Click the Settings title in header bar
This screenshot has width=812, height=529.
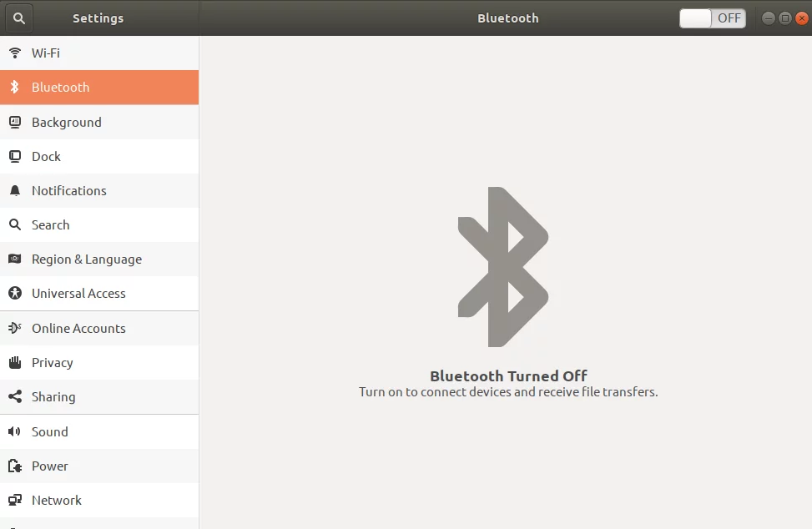(98, 18)
